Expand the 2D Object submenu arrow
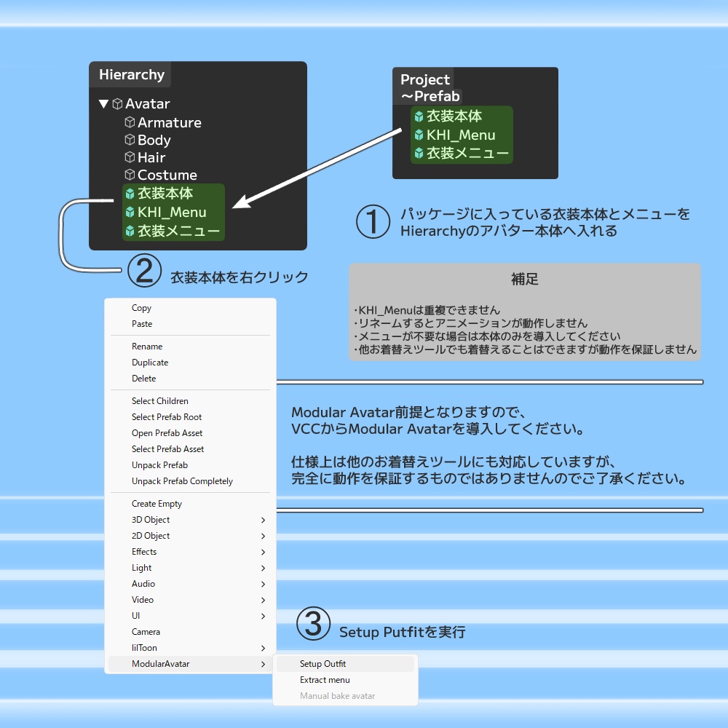The image size is (728, 728). [x=264, y=536]
